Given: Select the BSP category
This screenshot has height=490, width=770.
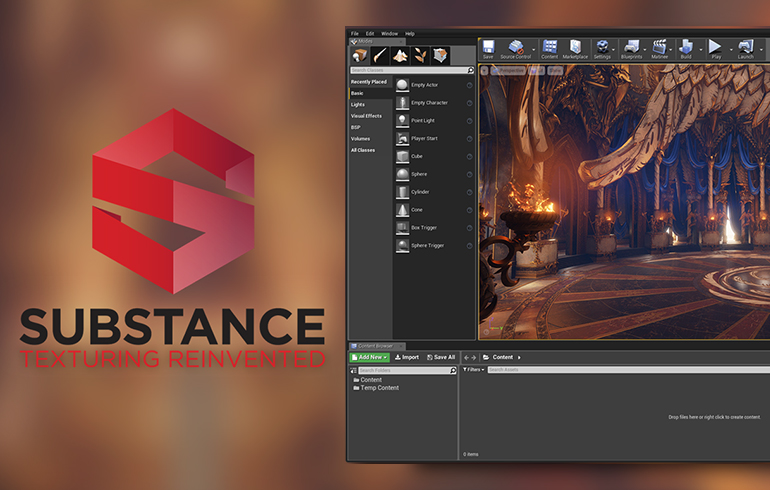Looking at the screenshot, I should (x=356, y=127).
